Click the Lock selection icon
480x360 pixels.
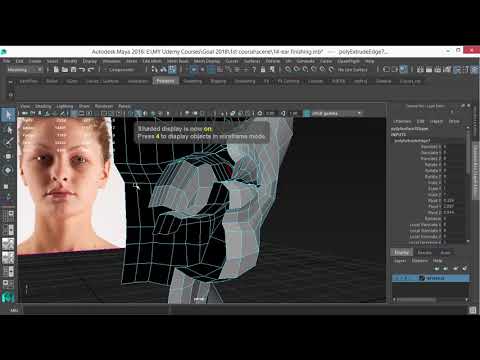263,69
